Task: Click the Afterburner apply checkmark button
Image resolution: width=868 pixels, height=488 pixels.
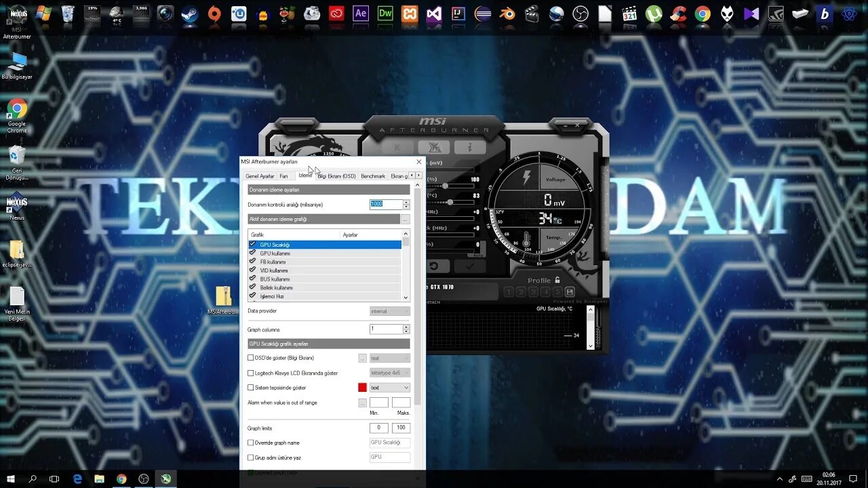Action: click(469, 266)
